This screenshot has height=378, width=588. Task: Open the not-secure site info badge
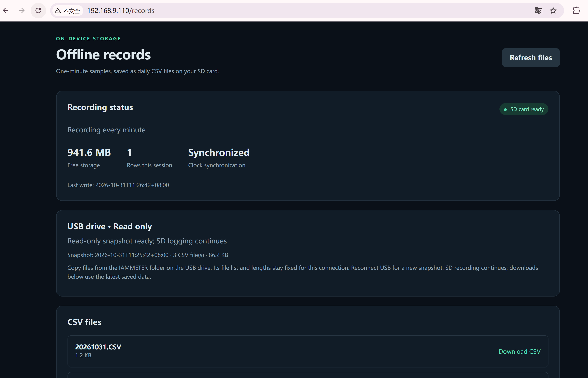pos(68,11)
